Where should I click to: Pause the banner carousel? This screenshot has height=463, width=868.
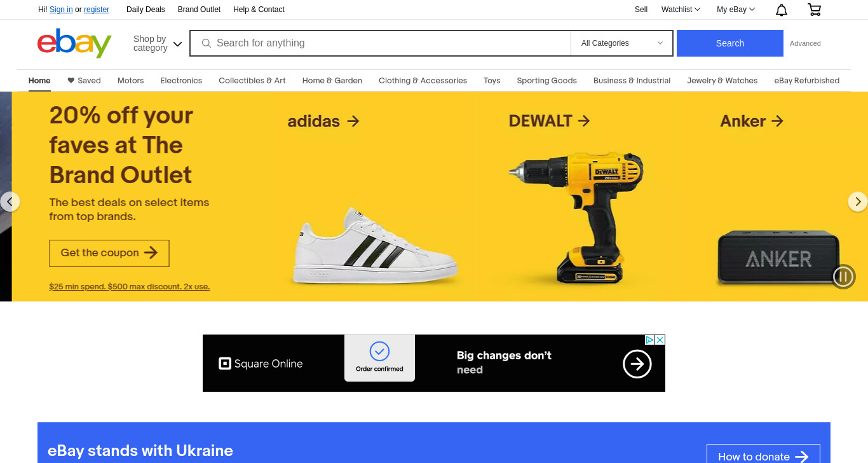844,276
